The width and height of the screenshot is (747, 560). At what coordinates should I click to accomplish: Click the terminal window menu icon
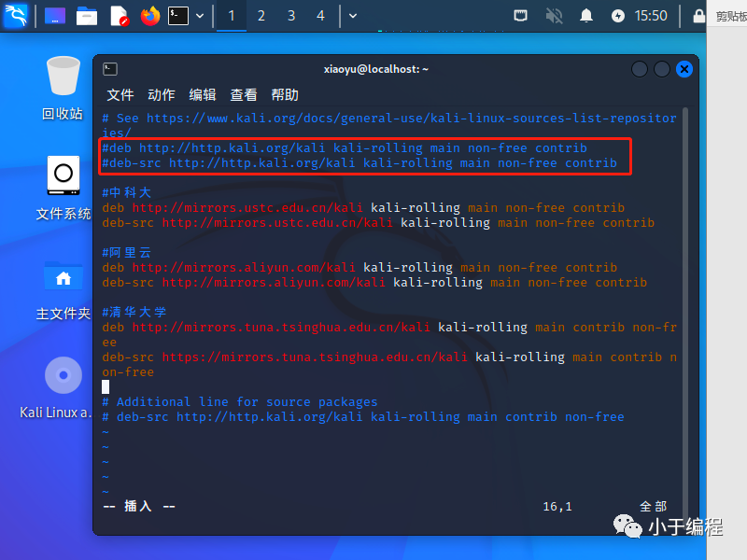click(x=108, y=68)
